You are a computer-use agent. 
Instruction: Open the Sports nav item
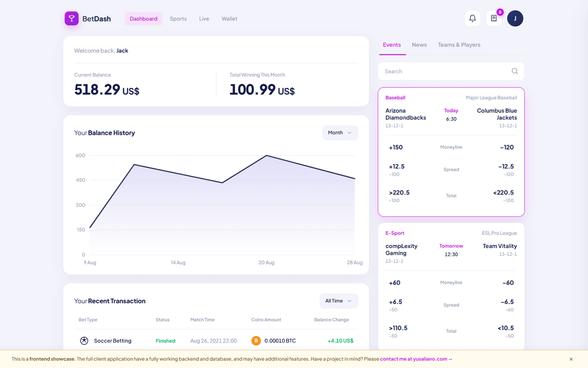click(178, 19)
